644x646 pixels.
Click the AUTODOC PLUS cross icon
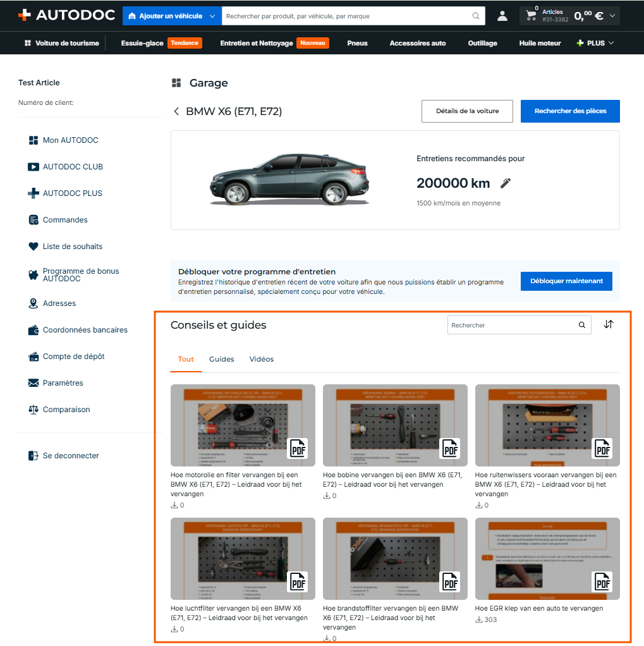click(33, 193)
